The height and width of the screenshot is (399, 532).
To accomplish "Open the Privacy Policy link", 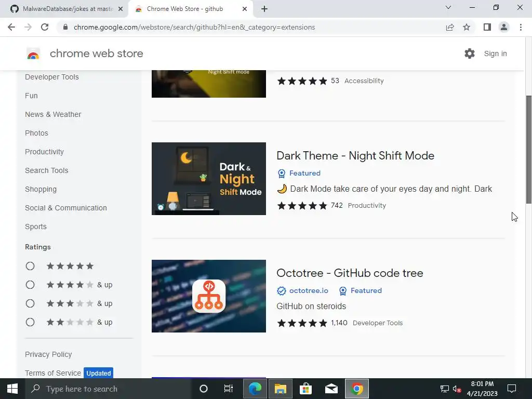I will pyautogui.click(x=48, y=354).
